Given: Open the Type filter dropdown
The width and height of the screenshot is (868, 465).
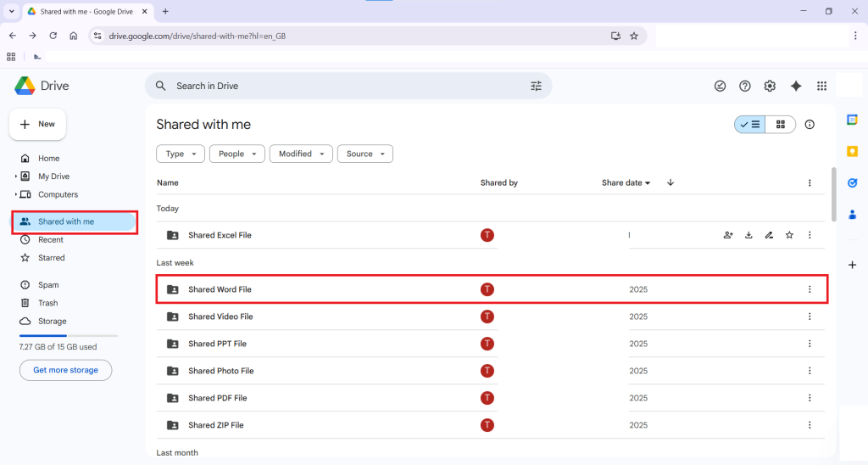Looking at the screenshot, I should click(181, 154).
